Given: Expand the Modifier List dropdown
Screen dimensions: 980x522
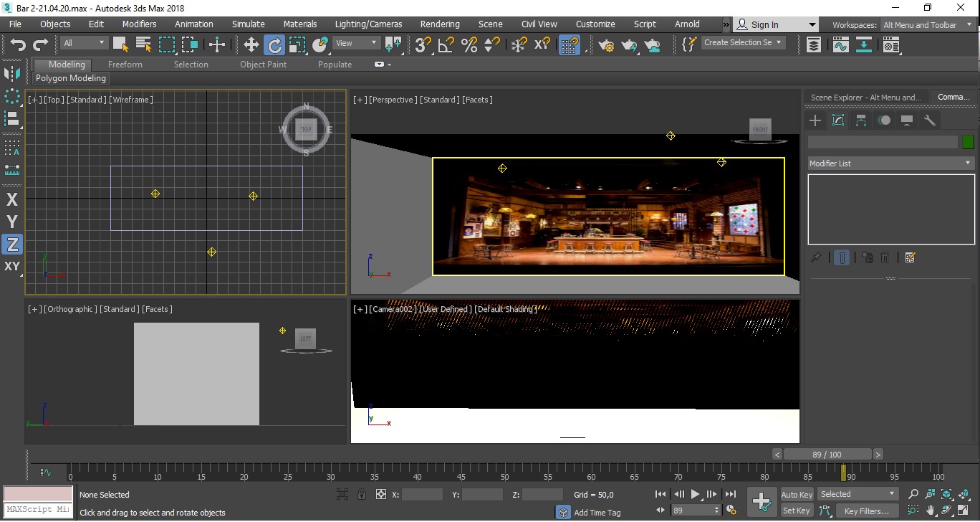Looking at the screenshot, I should 890,163.
